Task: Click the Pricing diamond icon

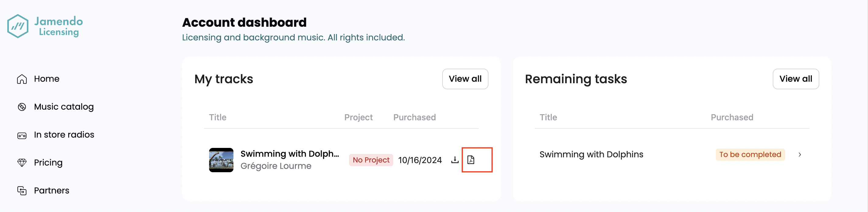Action: pos(22,163)
